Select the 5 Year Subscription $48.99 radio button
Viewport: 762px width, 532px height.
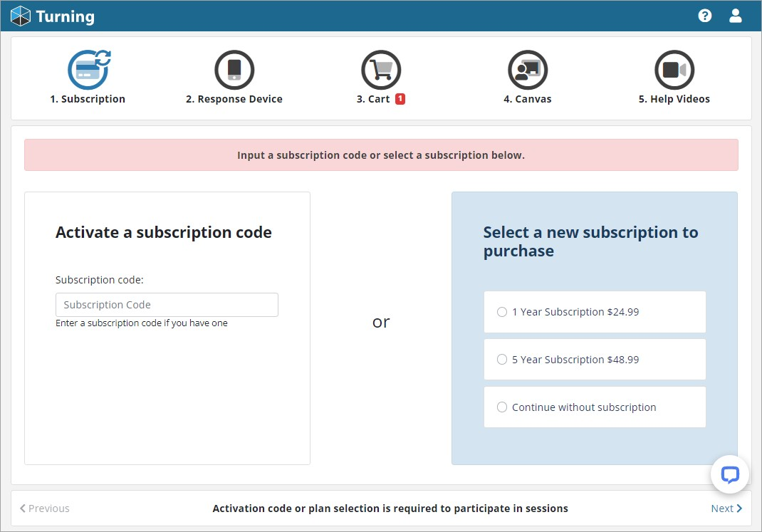coord(502,360)
